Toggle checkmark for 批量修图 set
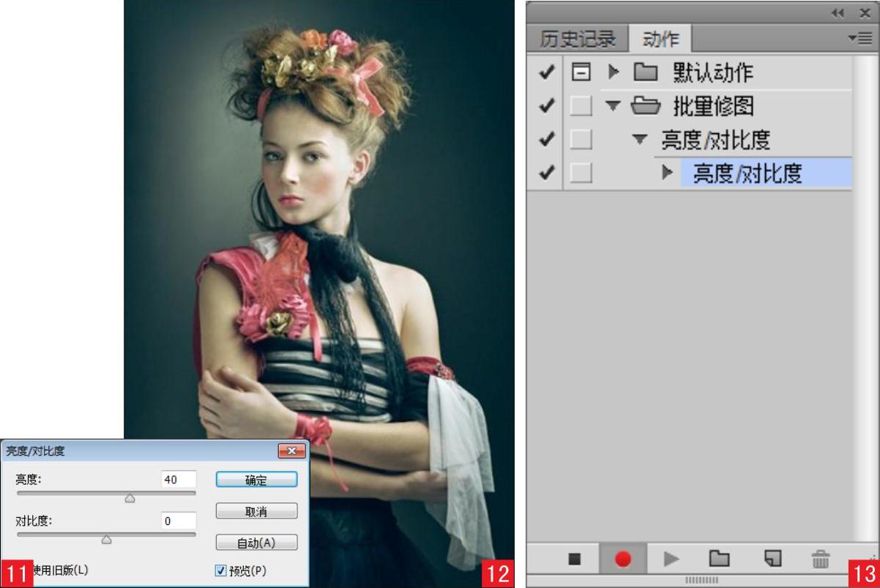Image resolution: width=880 pixels, height=588 pixels. pyautogui.click(x=545, y=106)
